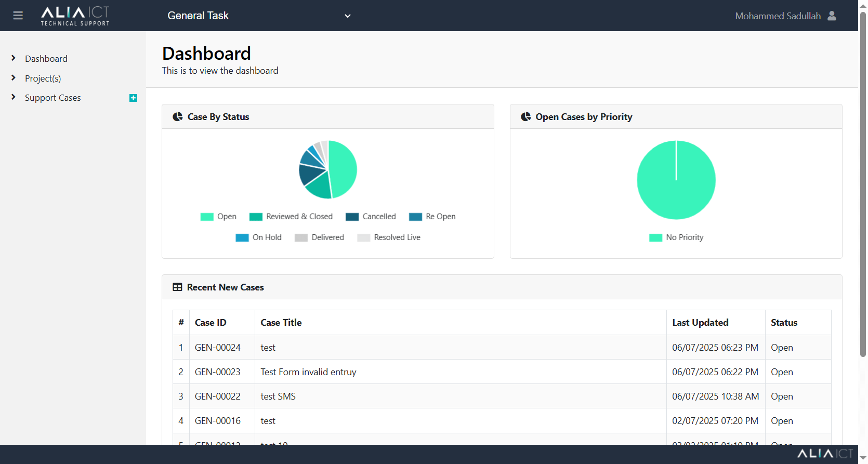Click the Open Cases by Priority chart icon
Viewport: 868px width, 464px height.
(526, 117)
